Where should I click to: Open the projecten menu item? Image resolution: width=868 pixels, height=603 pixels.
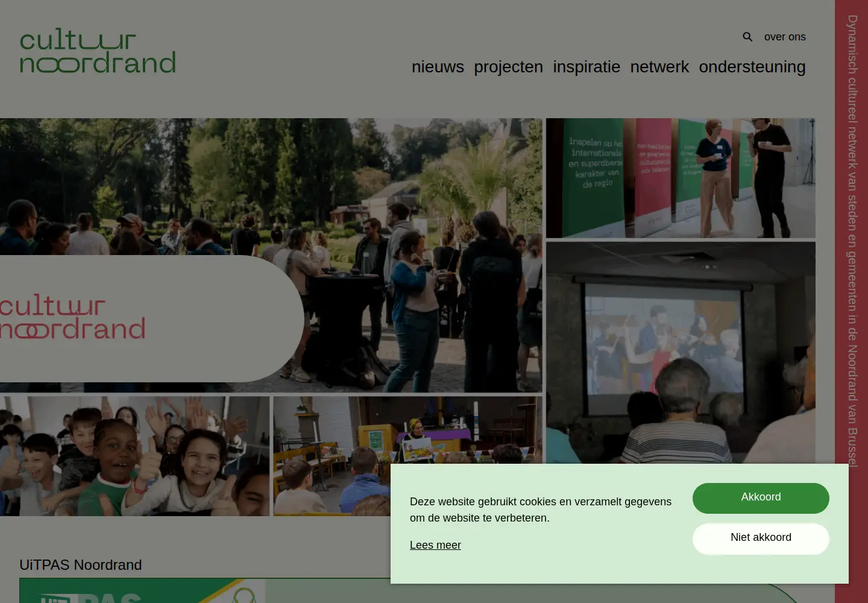(x=508, y=67)
